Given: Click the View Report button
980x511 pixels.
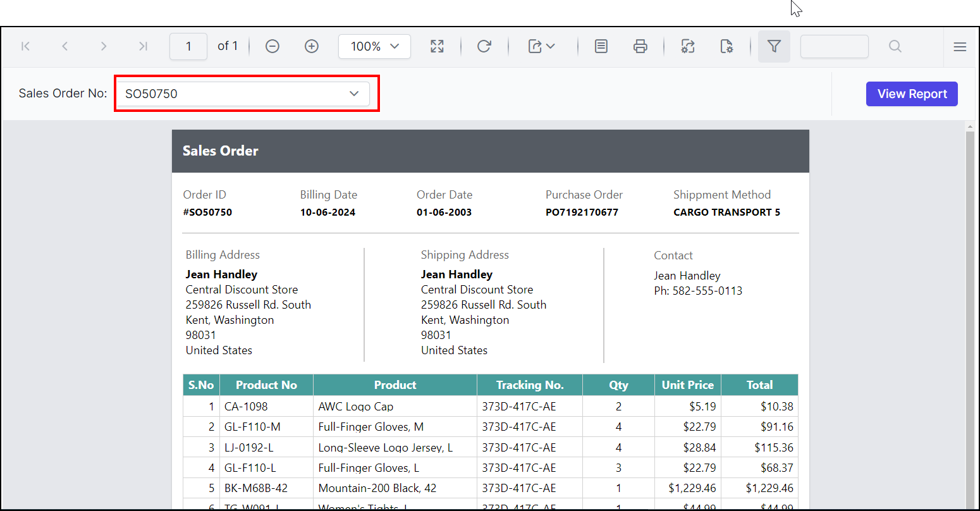Looking at the screenshot, I should [x=912, y=93].
